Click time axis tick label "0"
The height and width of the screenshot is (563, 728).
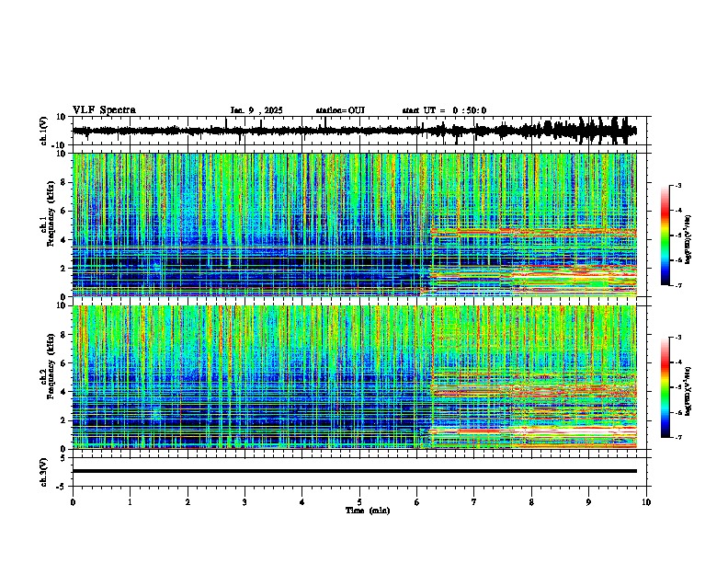(73, 502)
